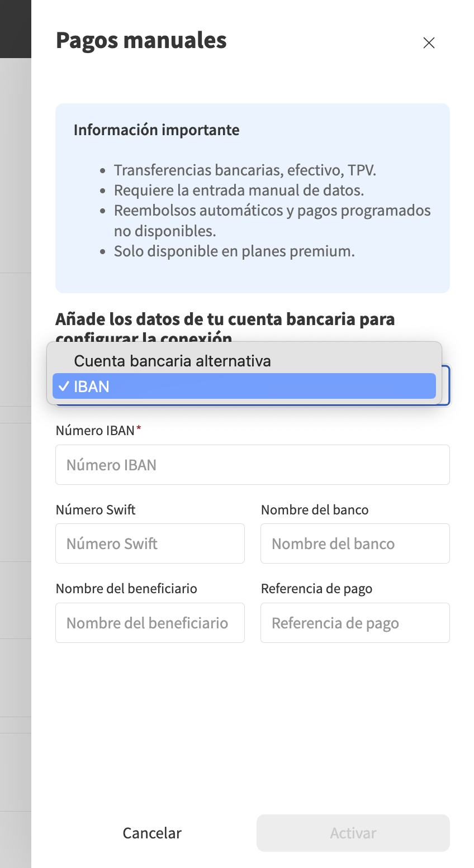
Task: Close the Pagos manuales dialog
Action: 429,42
